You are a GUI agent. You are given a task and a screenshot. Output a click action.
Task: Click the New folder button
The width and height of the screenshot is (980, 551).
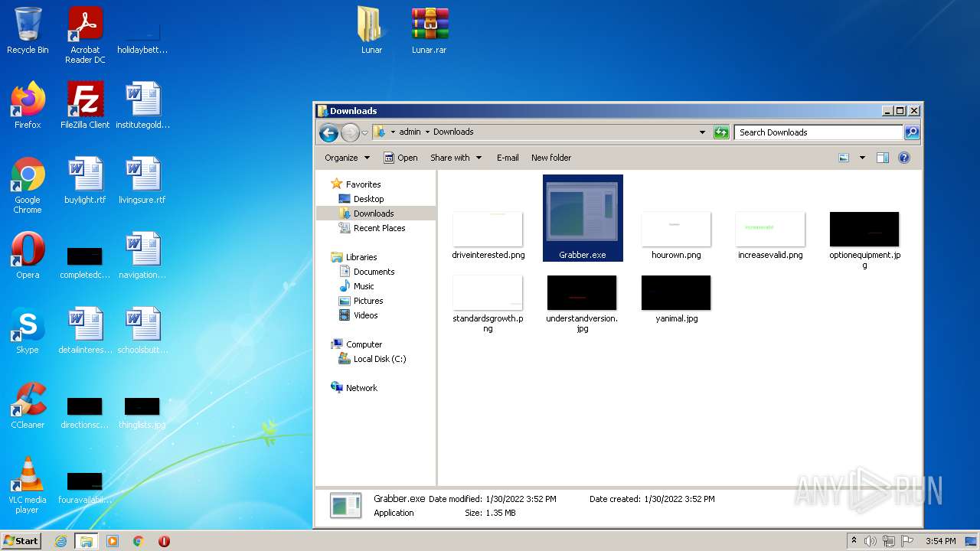point(551,158)
